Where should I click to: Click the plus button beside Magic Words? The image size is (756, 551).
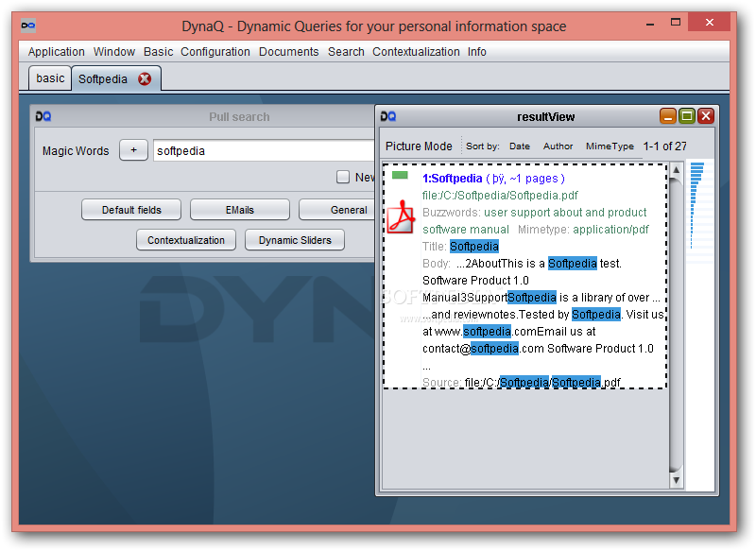pos(133,150)
